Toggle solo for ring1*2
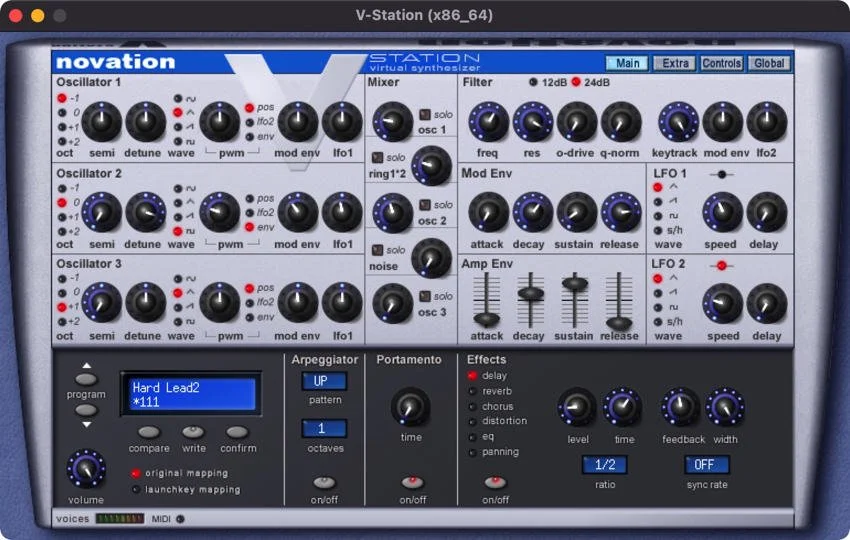Viewport: 850px width, 540px height. coord(377,157)
